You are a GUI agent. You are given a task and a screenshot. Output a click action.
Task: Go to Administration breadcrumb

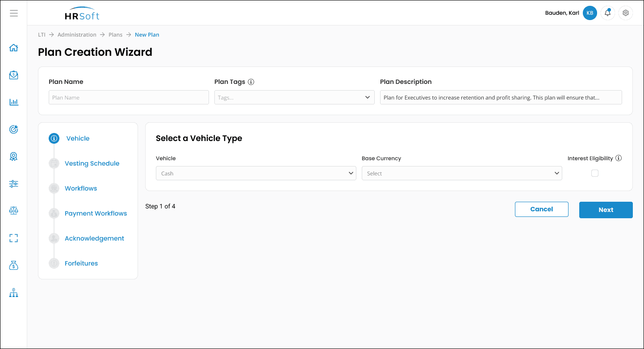(77, 34)
